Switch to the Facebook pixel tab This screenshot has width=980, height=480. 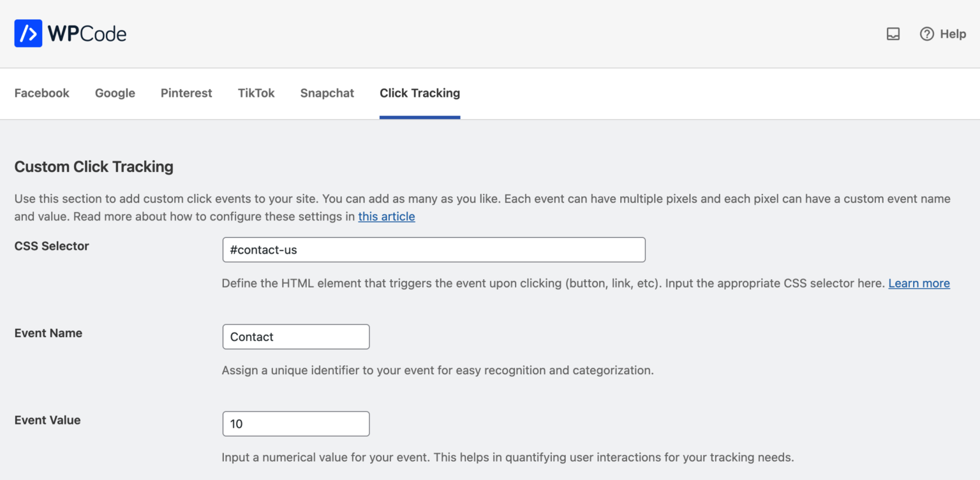41,93
